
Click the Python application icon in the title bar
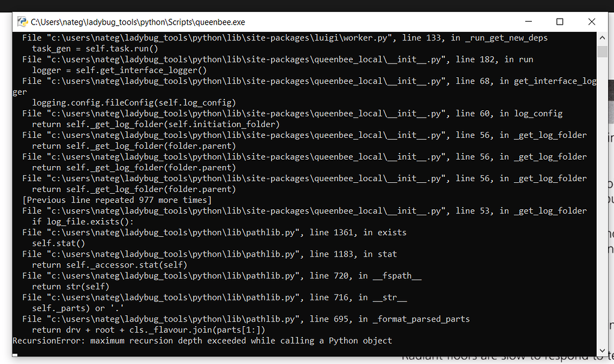click(x=22, y=21)
